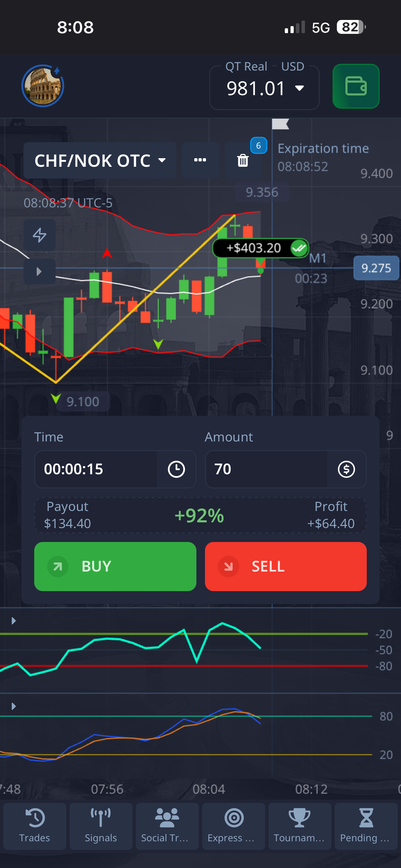Open the three-dot chart options menu

[x=200, y=160]
